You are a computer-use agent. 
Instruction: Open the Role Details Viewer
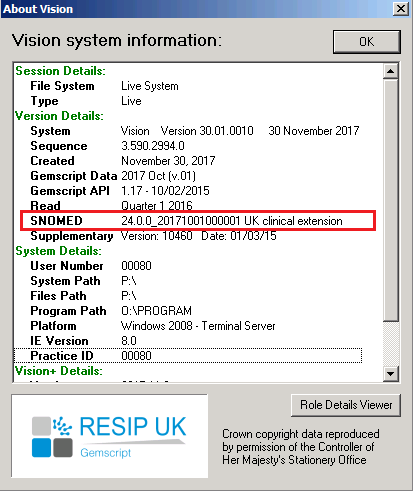[346, 405]
